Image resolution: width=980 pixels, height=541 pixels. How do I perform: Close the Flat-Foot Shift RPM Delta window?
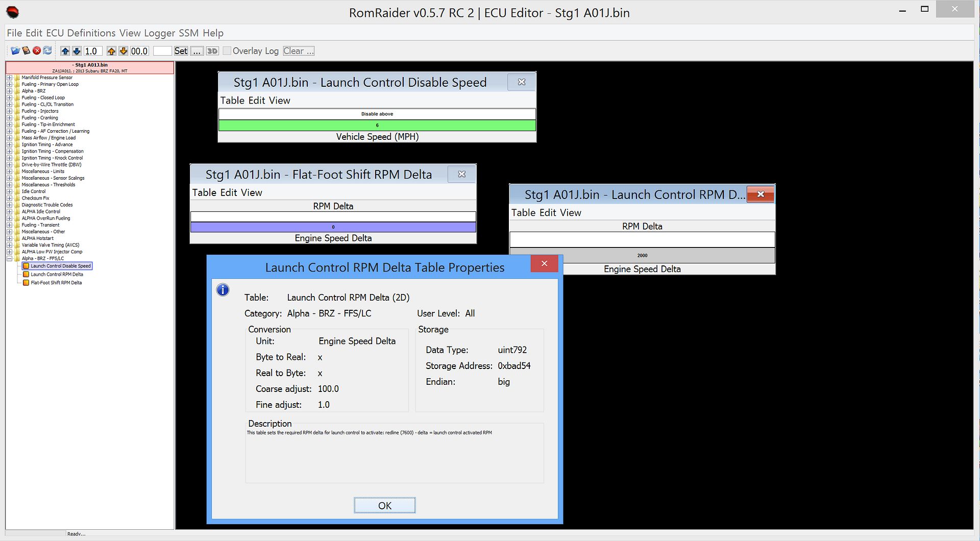461,174
